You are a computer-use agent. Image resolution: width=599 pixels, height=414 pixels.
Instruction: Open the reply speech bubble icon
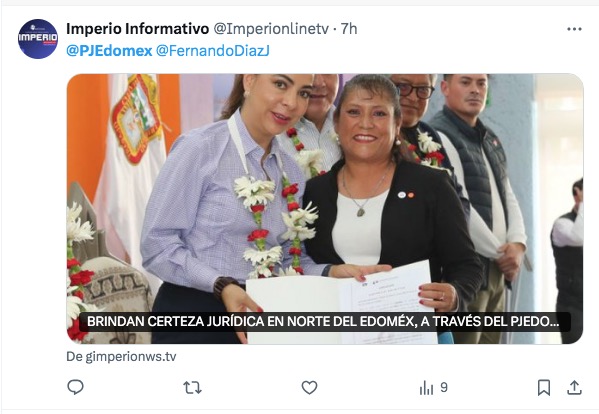pos(75,387)
